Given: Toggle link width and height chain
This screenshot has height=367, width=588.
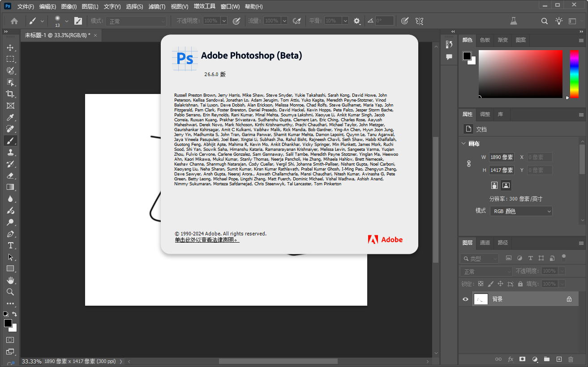Looking at the screenshot, I should (x=469, y=164).
